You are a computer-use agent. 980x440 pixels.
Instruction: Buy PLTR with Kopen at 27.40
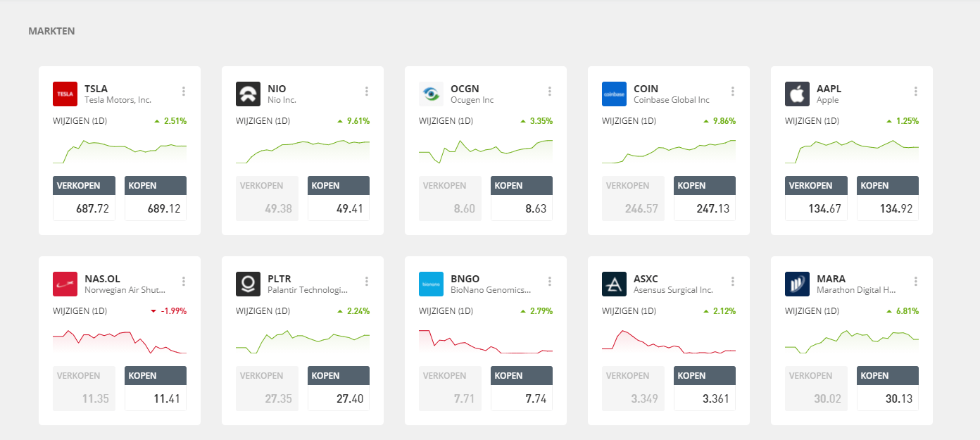pos(339,389)
